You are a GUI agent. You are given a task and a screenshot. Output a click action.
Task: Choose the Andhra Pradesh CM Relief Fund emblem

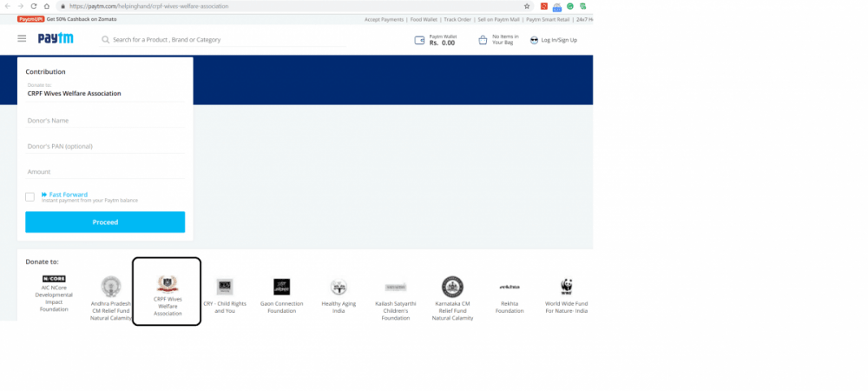coord(111,287)
